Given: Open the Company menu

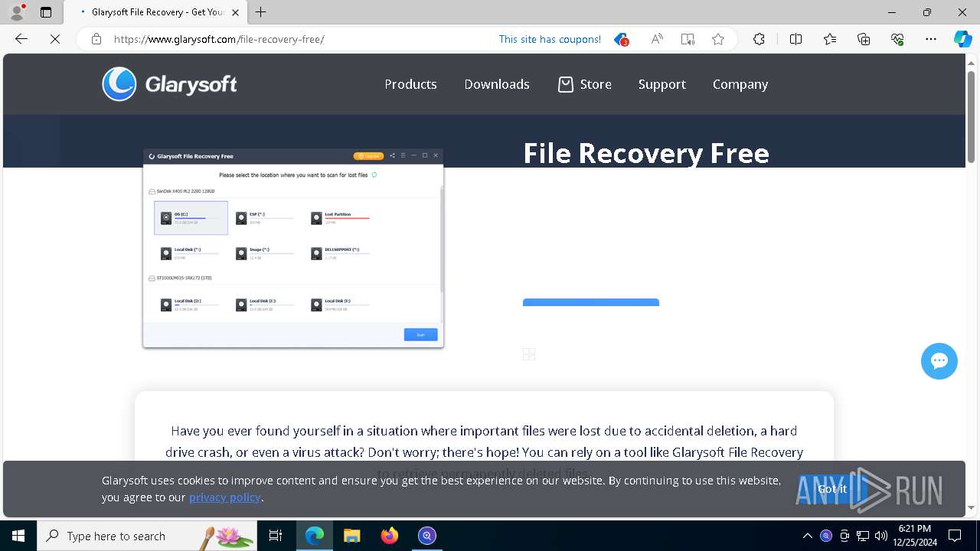Looking at the screenshot, I should [x=740, y=84].
